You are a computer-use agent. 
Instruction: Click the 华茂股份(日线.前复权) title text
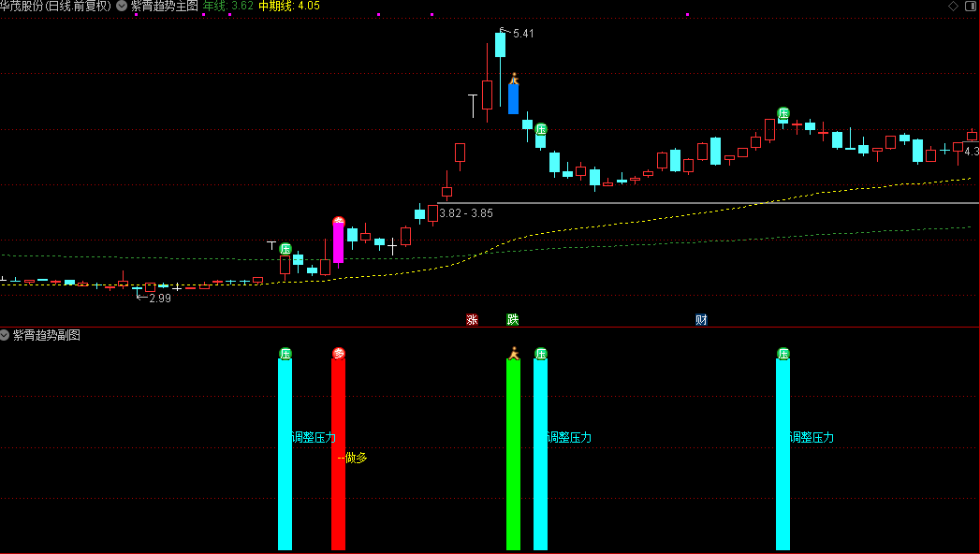pos(55,6)
